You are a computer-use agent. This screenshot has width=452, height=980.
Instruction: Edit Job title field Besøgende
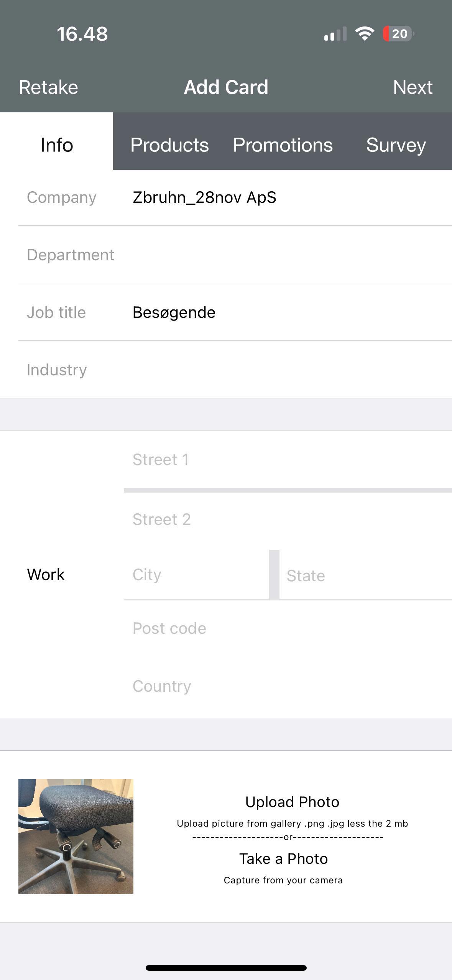pos(268,312)
